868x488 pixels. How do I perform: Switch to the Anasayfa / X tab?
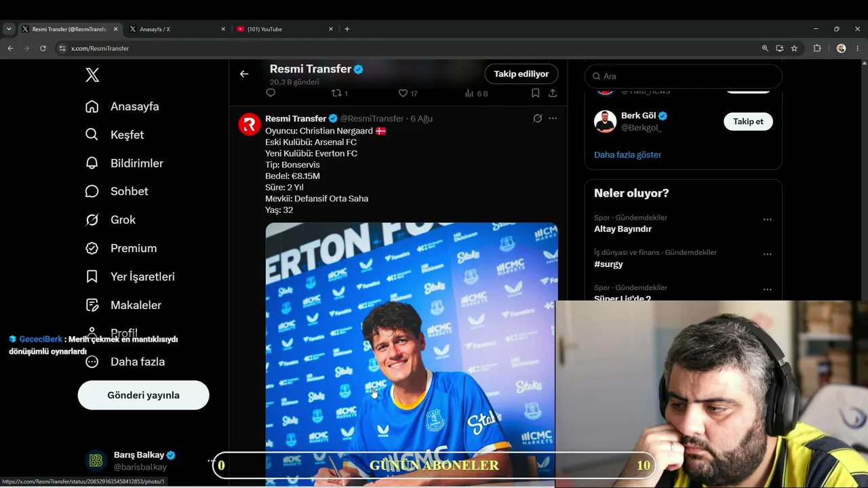176,29
